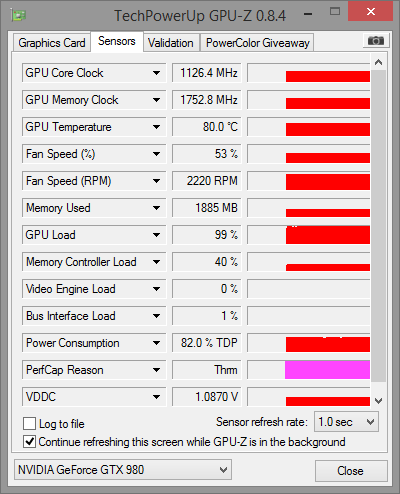400x494 pixels.
Task: Open the Validation tab
Action: 171,43
